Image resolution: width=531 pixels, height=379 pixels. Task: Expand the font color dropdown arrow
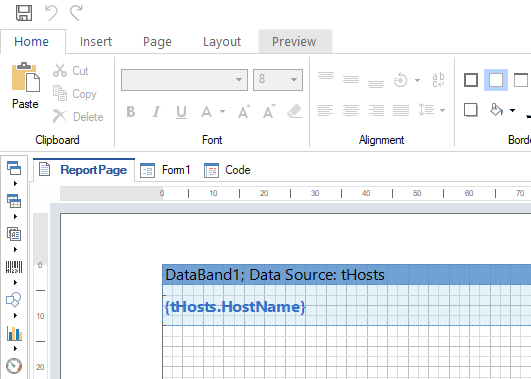222,111
